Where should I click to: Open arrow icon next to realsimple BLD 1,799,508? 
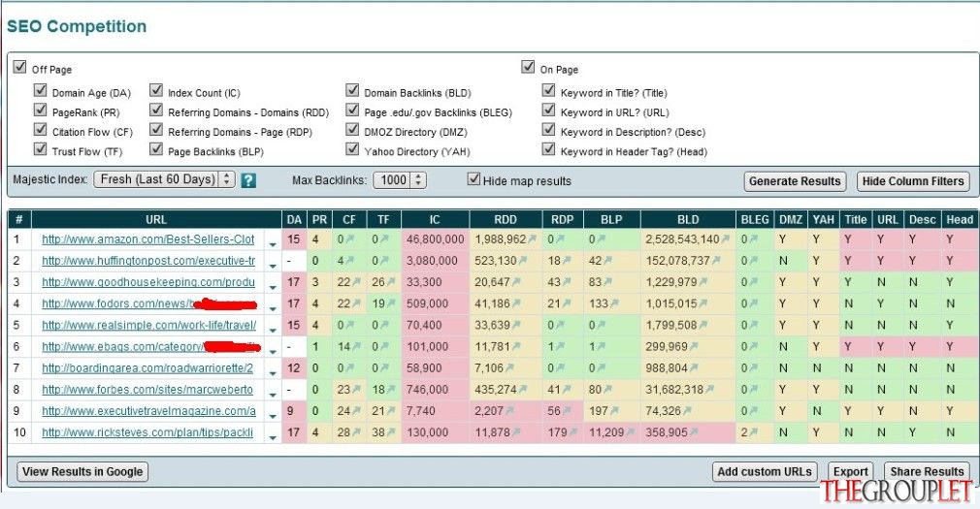pos(702,325)
